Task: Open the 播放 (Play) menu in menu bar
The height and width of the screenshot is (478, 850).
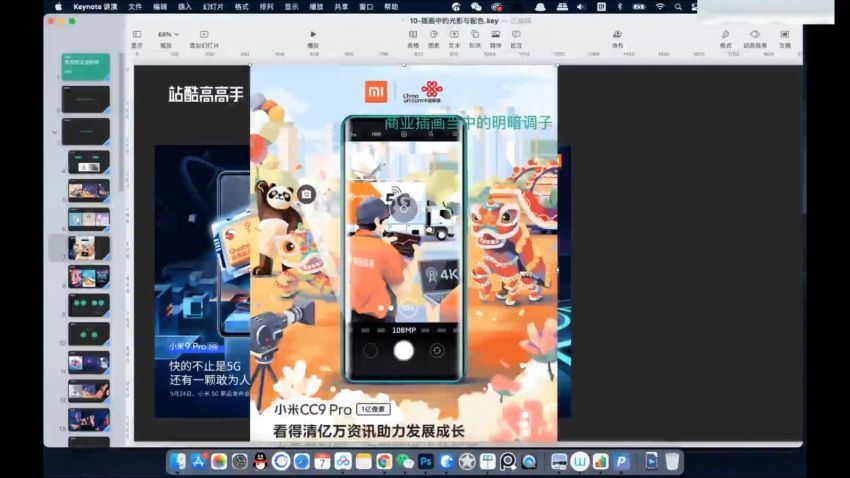Action: [316, 7]
